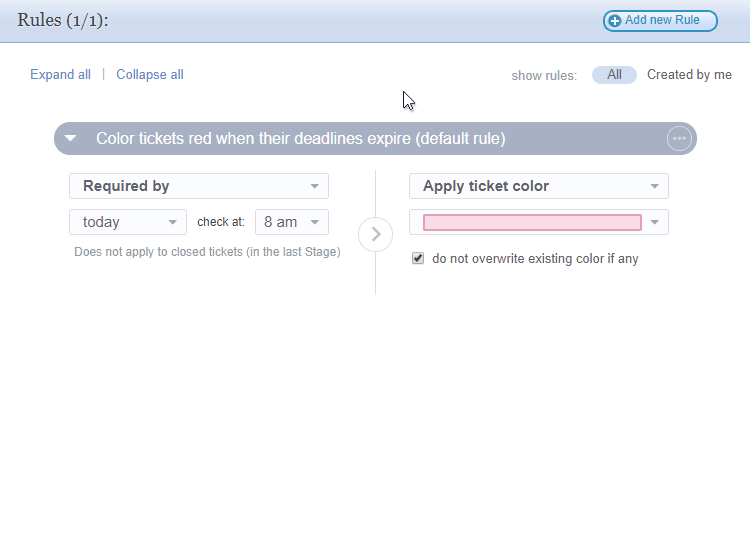
Task: Collapse all rules
Action: coord(150,75)
